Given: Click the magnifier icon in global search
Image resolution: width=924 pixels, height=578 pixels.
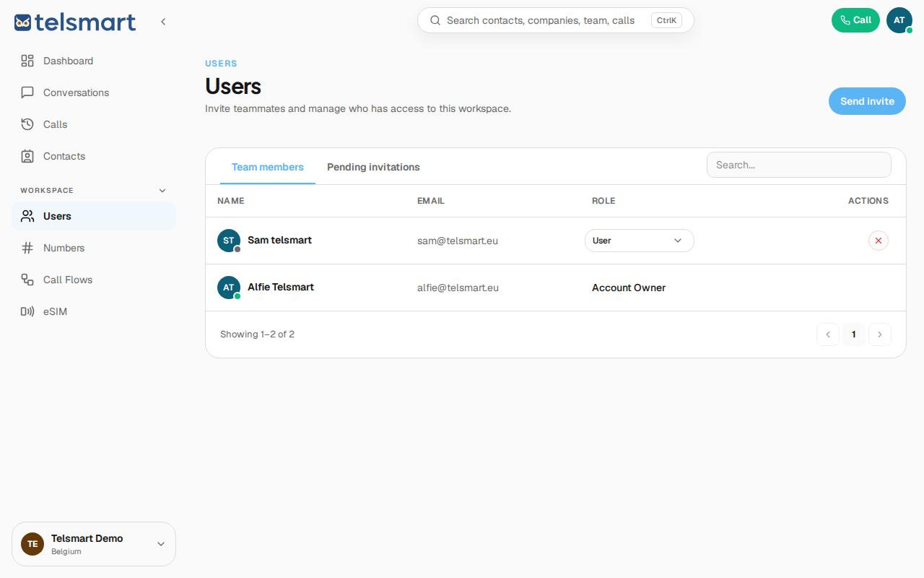Looking at the screenshot, I should (435, 20).
